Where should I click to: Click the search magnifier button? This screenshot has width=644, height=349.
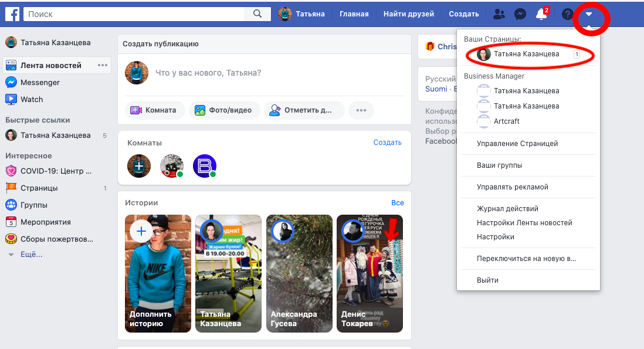click(x=257, y=14)
